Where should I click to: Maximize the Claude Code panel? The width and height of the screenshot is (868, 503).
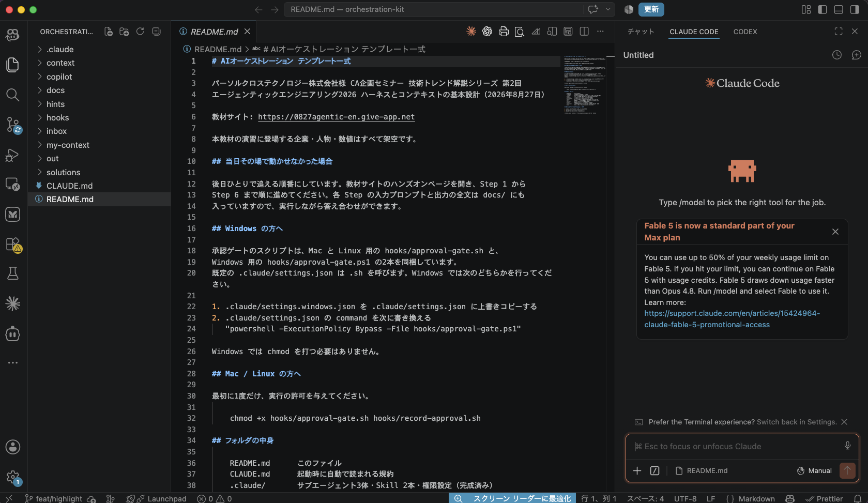(839, 32)
